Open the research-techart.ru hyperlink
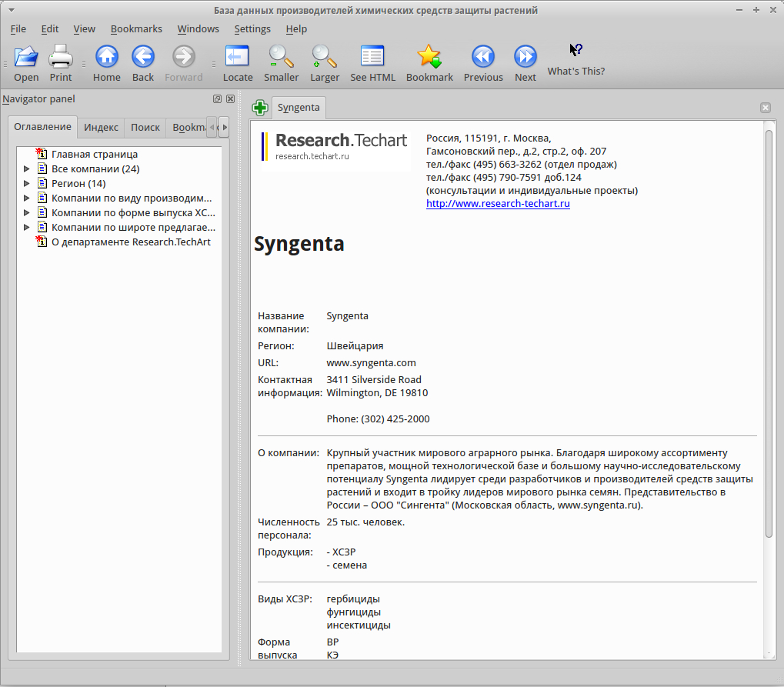The image size is (784, 687). click(498, 204)
